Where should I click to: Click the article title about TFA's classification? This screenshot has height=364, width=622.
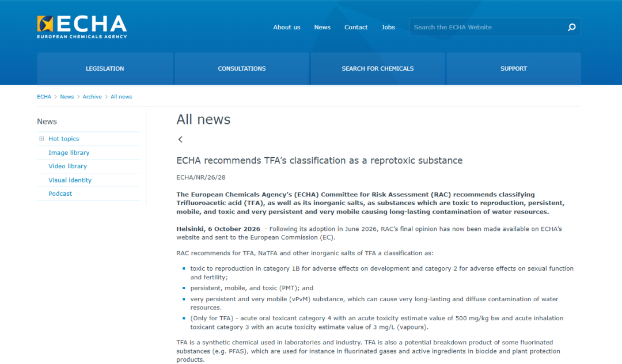click(319, 161)
